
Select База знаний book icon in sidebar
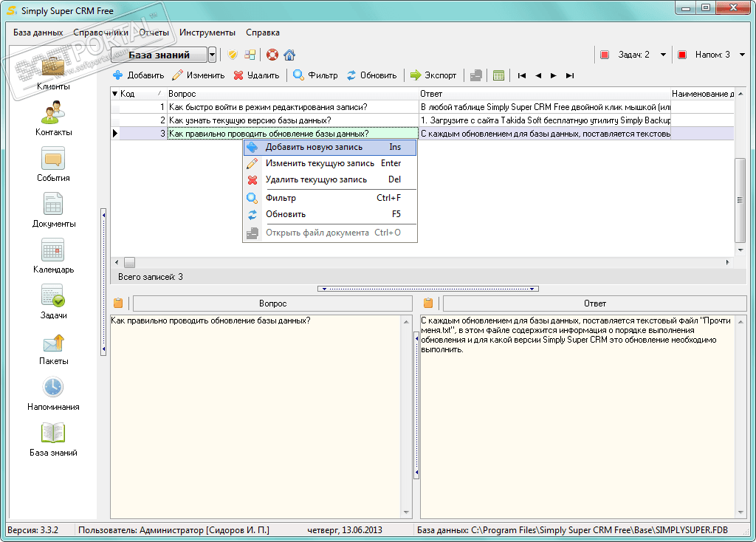[53, 439]
